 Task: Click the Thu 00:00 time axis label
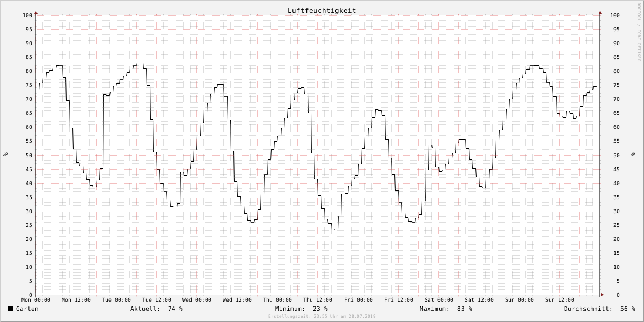click(x=277, y=300)
